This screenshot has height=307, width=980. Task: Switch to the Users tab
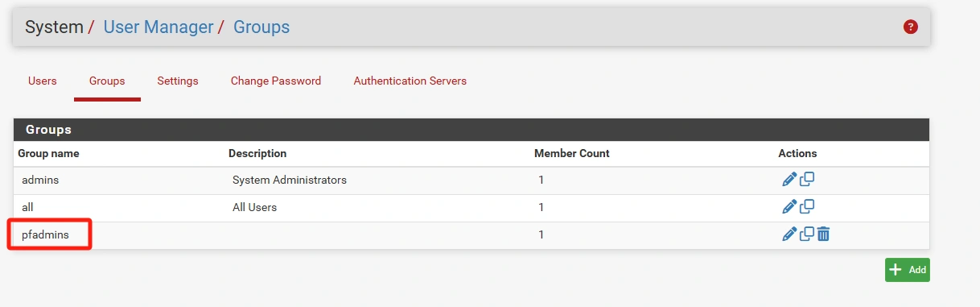[43, 81]
